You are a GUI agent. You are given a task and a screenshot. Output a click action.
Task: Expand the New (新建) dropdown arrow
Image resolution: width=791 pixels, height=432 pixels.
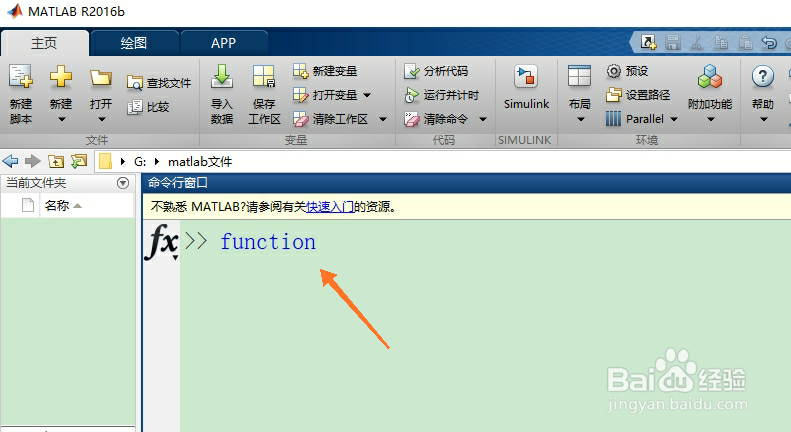pos(61,120)
